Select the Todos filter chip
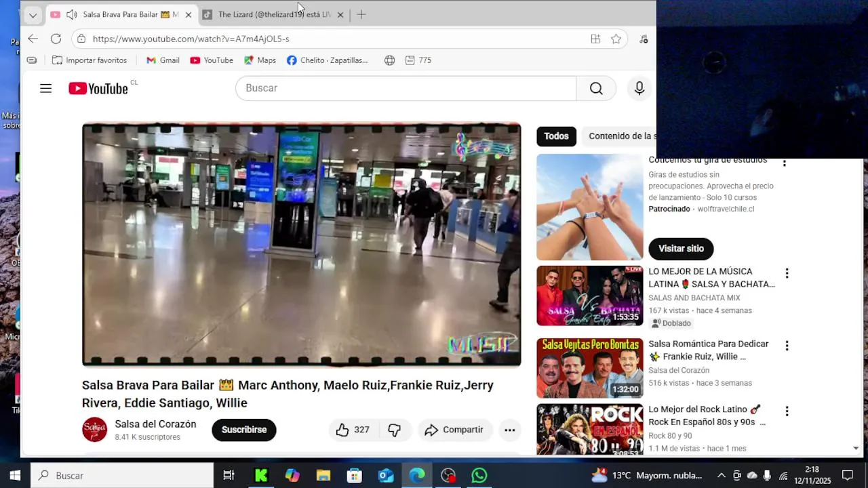Image resolution: width=868 pixels, height=488 pixels. click(x=556, y=136)
